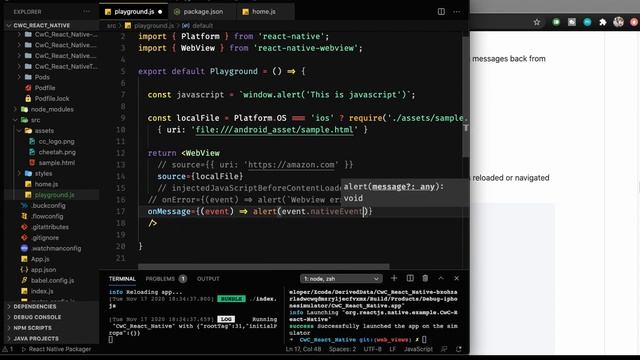Click the gray square browser extension icon
Image resolution: width=640 pixels, height=360 pixels.
click(571, 22)
